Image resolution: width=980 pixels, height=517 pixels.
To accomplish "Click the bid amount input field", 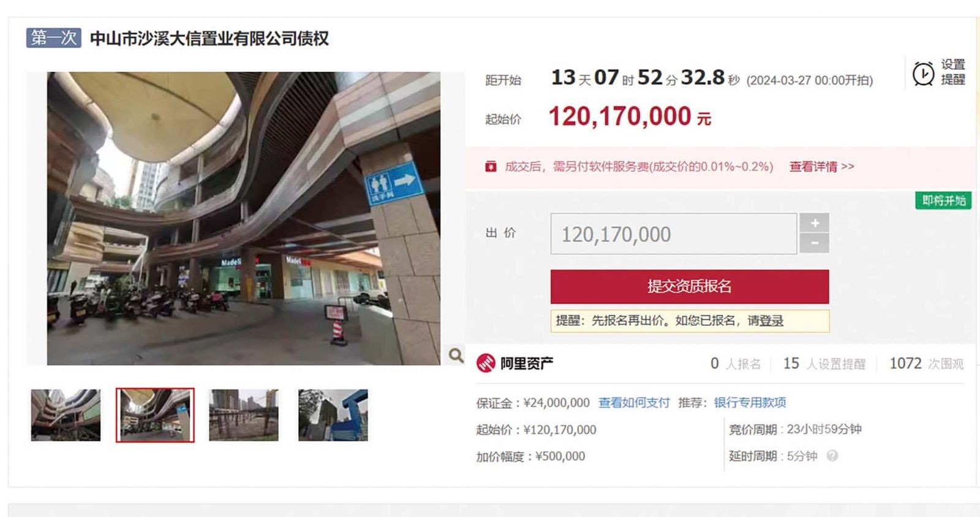I will pyautogui.click(x=674, y=233).
